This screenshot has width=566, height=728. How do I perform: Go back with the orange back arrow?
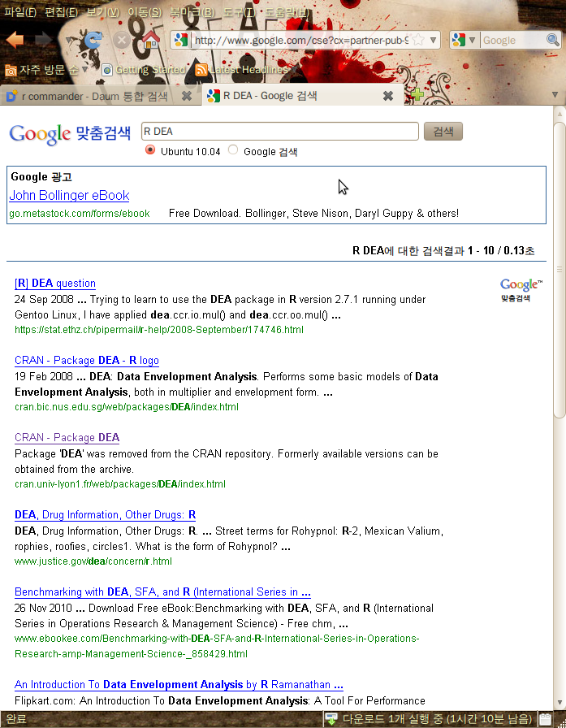tap(15, 40)
